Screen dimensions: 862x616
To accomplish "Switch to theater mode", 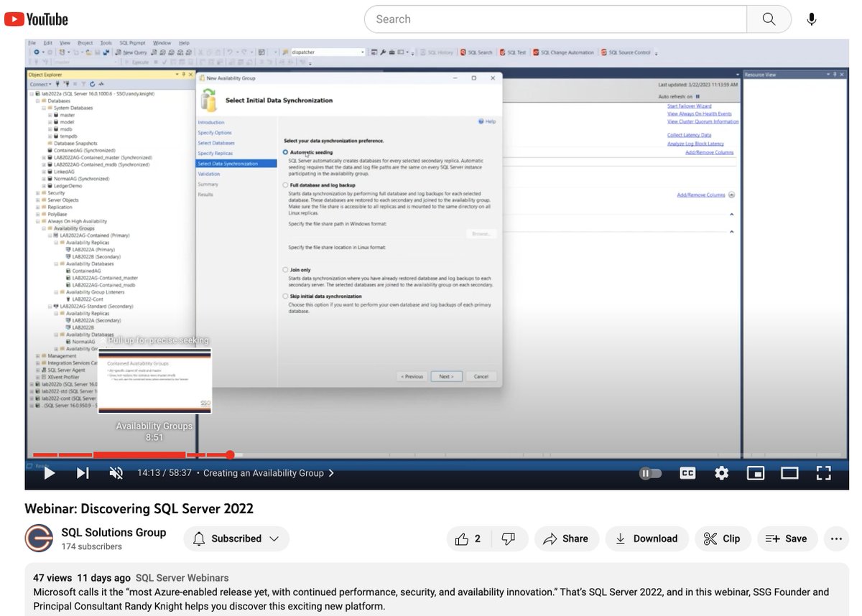I will point(789,473).
